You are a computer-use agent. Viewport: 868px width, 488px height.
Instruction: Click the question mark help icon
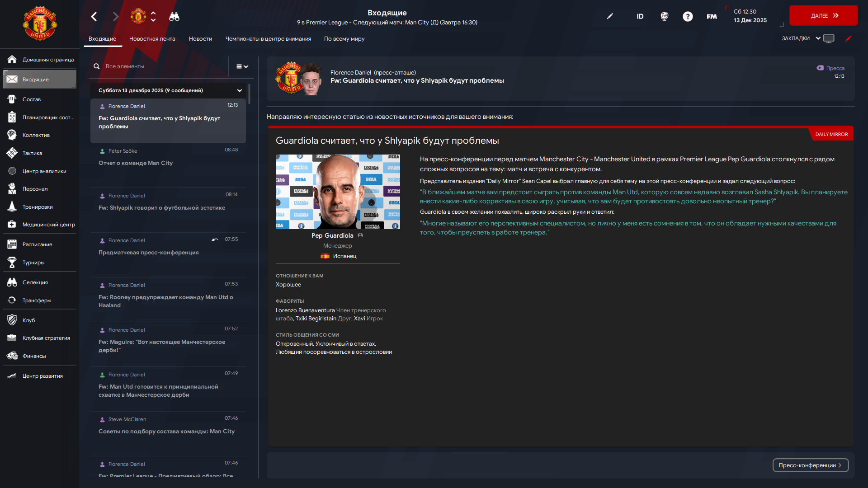[688, 17]
